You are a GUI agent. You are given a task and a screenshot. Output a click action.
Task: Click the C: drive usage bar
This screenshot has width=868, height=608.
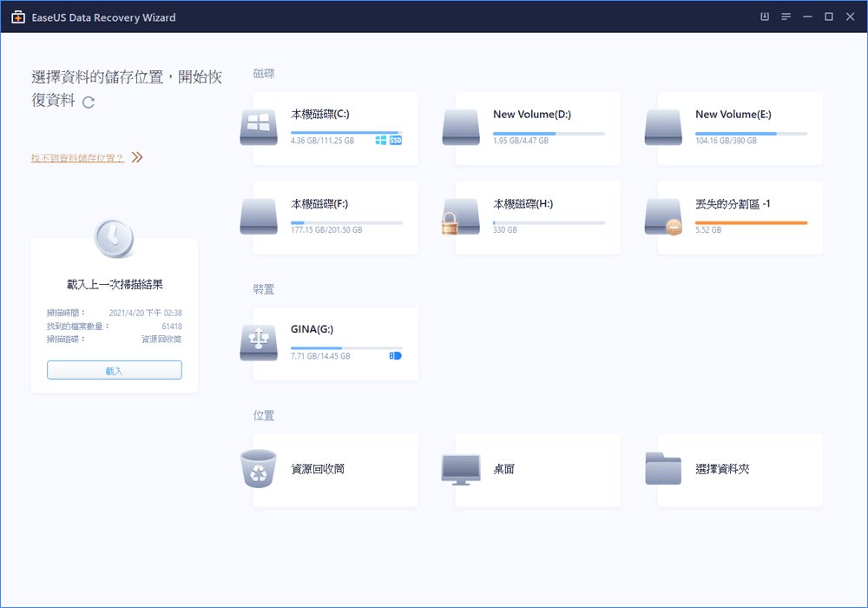(346, 133)
